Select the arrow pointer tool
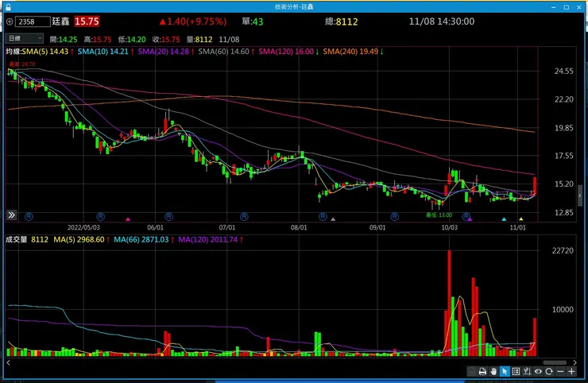The image size is (588, 383). [505, 371]
